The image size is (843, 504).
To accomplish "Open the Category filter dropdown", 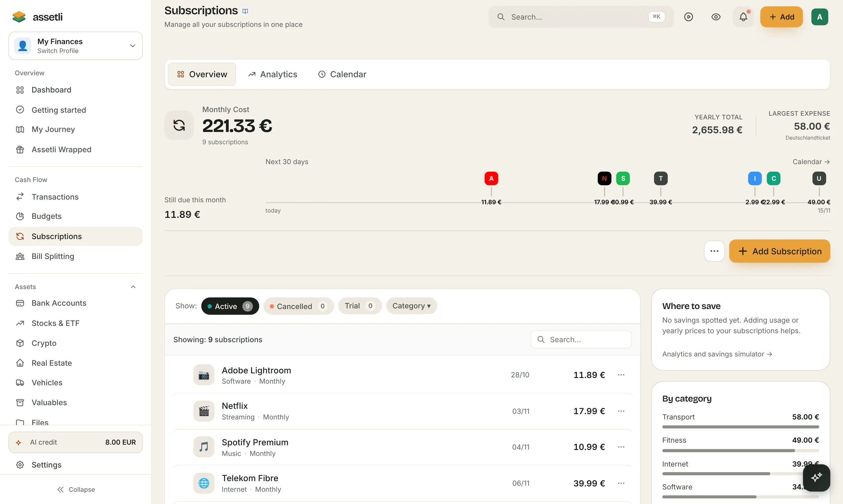I will 411,306.
